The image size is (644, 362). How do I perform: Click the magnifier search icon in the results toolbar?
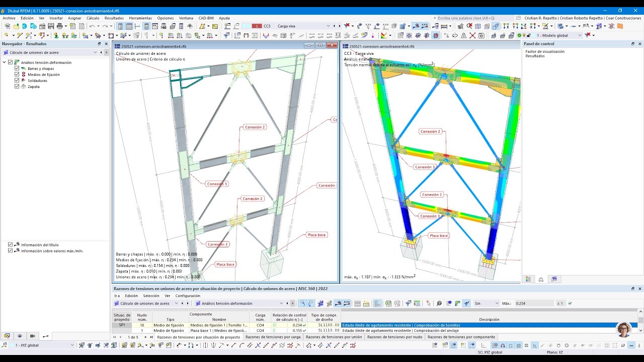[439, 303]
